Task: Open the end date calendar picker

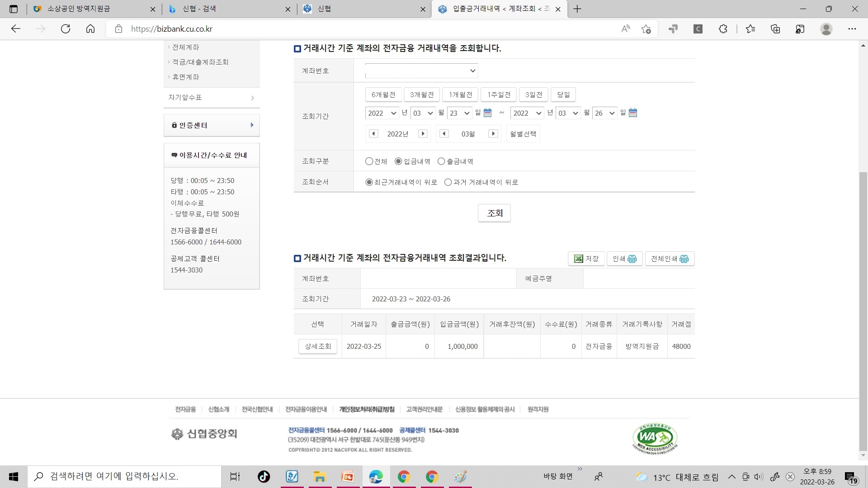Action: (x=632, y=113)
